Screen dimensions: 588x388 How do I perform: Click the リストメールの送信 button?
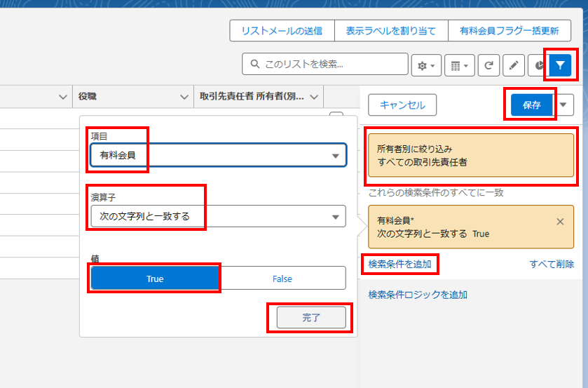(282, 31)
